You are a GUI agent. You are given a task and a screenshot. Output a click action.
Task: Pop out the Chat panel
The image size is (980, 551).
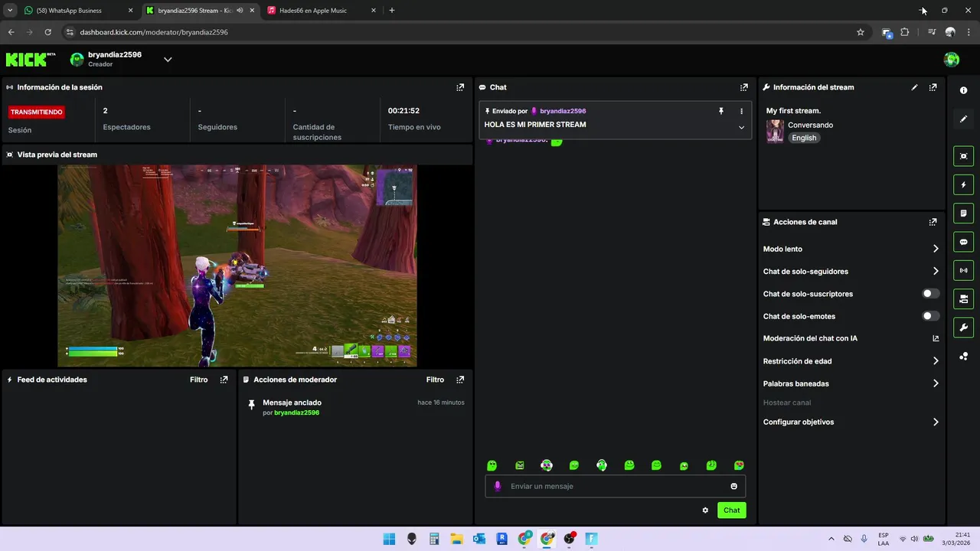[x=743, y=87]
